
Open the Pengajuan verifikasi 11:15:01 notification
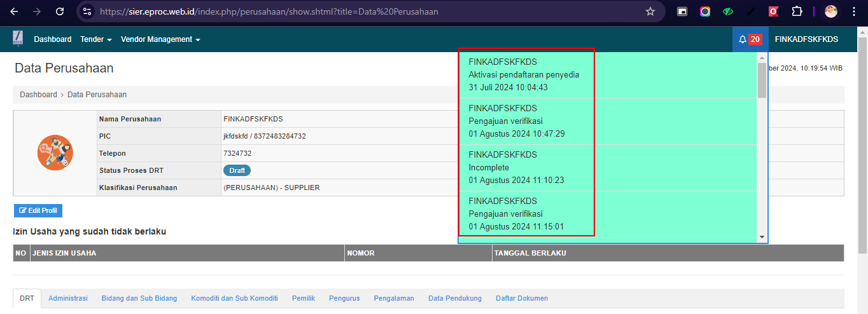pyautogui.click(x=608, y=214)
